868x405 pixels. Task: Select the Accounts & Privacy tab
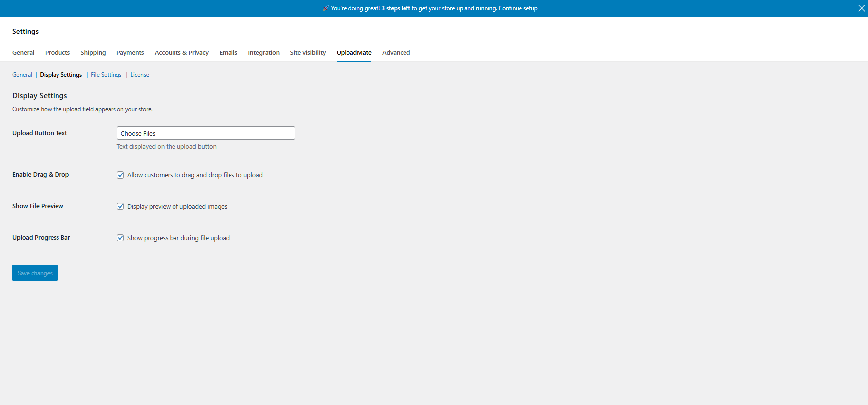181,52
